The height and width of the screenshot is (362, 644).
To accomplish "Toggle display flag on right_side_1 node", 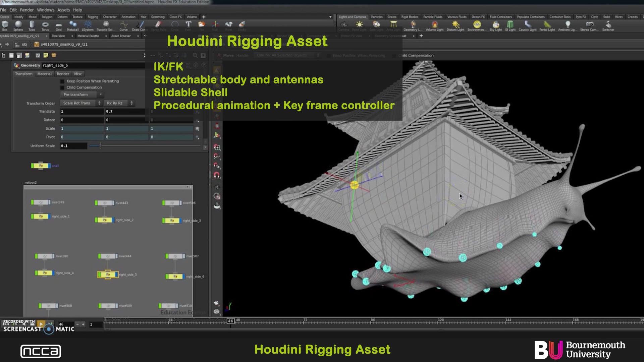I will point(49,217).
